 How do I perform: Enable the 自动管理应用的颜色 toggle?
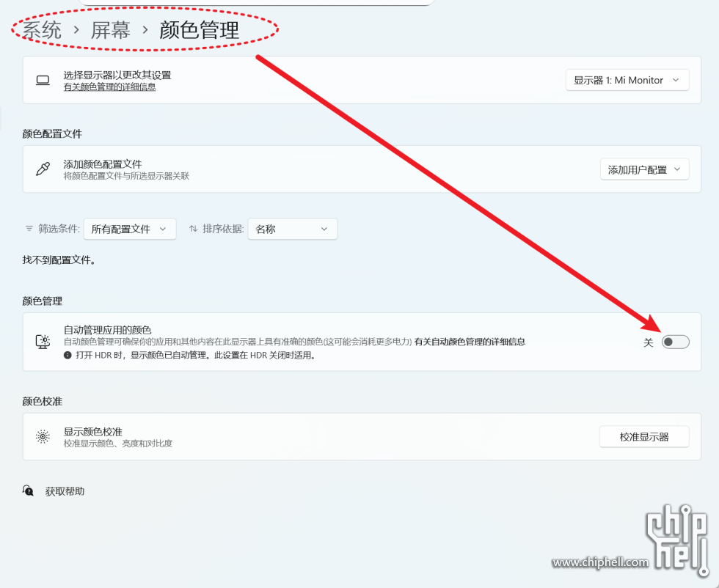click(675, 342)
